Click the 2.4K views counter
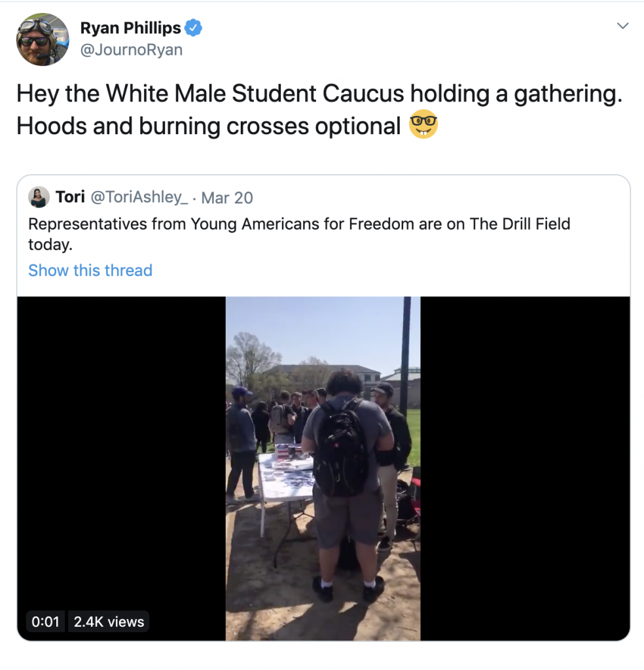 109,622
